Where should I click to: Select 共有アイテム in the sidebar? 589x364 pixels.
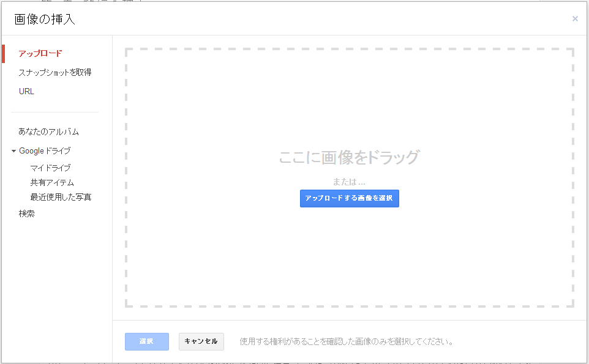52,182
